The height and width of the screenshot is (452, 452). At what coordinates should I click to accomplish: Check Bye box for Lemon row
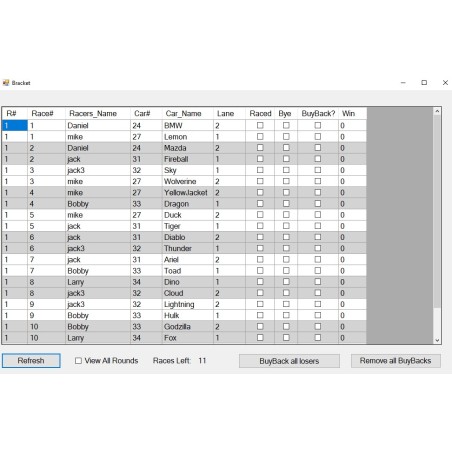(x=286, y=137)
